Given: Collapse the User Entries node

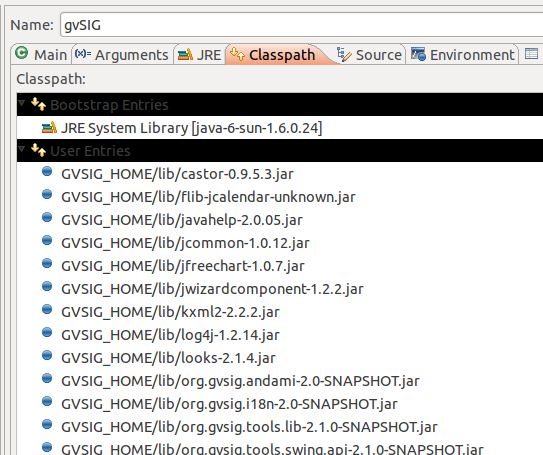Looking at the screenshot, I should pos(22,149).
